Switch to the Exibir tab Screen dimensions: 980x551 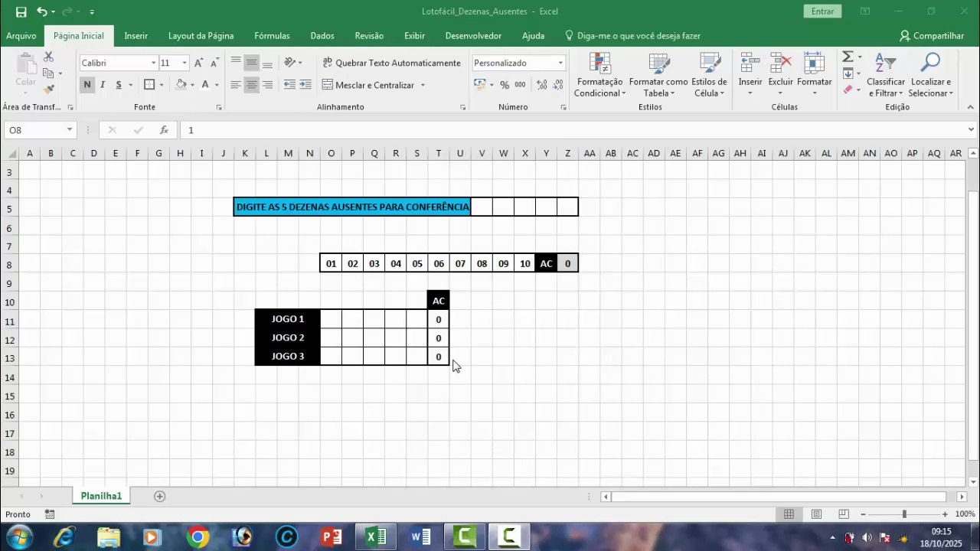point(414,36)
